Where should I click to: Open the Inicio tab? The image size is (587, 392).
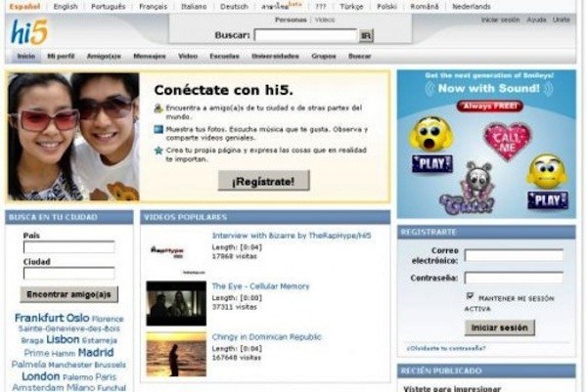click(26, 56)
